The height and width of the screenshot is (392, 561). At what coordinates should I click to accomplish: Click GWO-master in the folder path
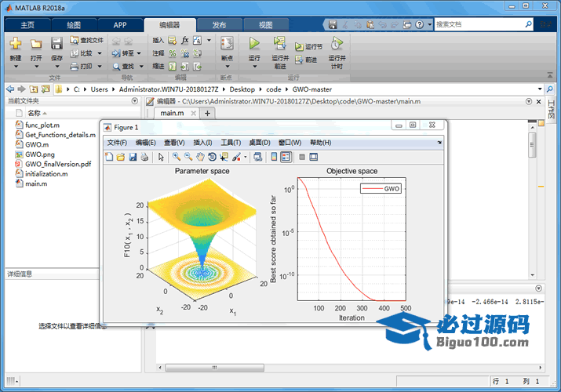click(x=312, y=89)
